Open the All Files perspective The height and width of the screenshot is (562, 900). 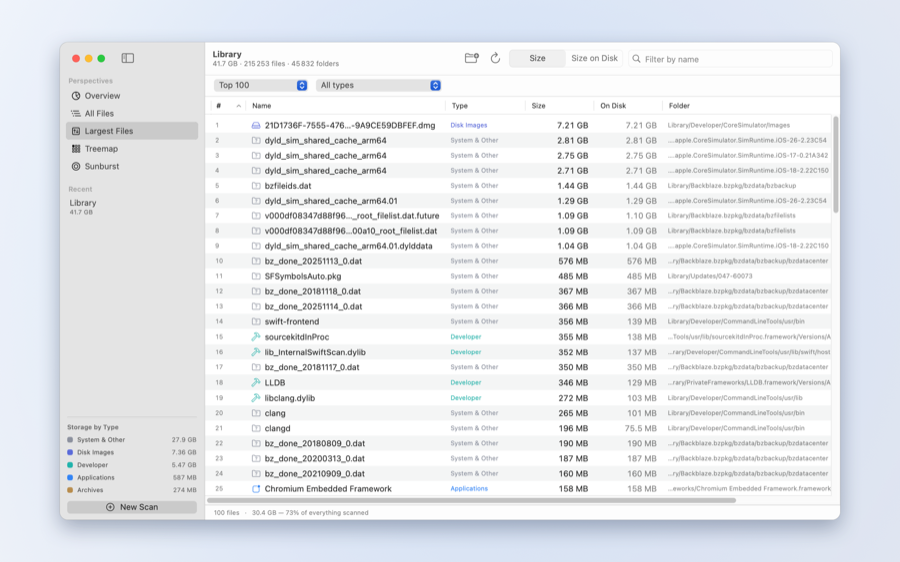pos(132,114)
